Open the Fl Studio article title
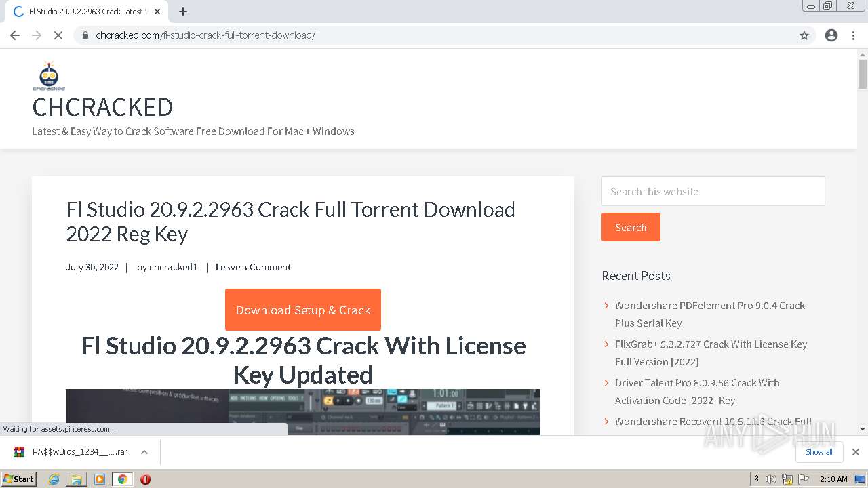Viewport: 868px width, 488px height. (x=290, y=222)
